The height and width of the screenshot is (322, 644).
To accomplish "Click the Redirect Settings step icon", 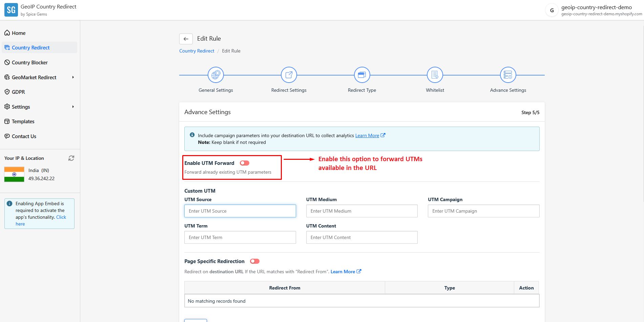I will 289,75.
